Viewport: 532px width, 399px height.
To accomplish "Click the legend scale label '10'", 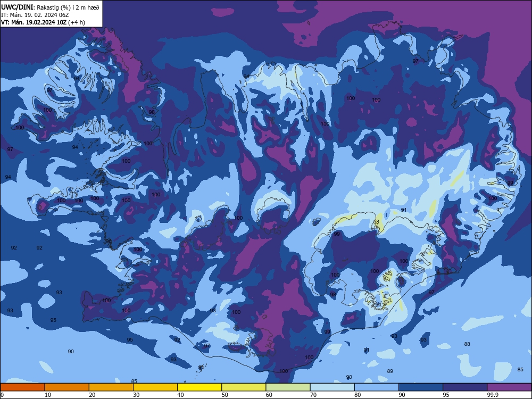I will (x=48, y=395).
